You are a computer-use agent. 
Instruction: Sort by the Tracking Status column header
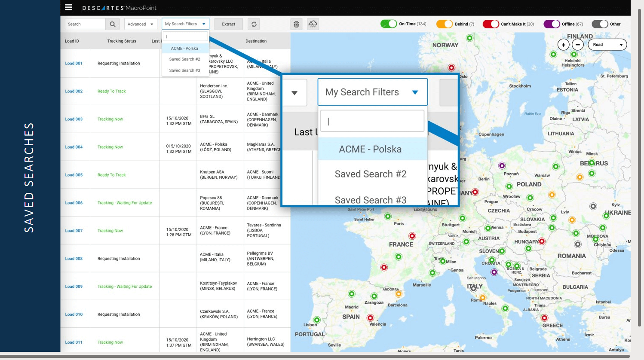coord(122,41)
